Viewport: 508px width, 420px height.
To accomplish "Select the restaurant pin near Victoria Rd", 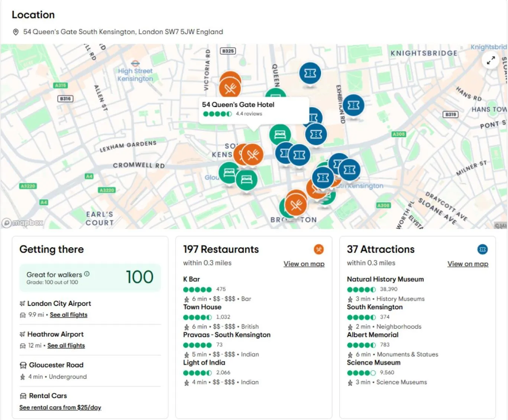I will click(x=230, y=88).
